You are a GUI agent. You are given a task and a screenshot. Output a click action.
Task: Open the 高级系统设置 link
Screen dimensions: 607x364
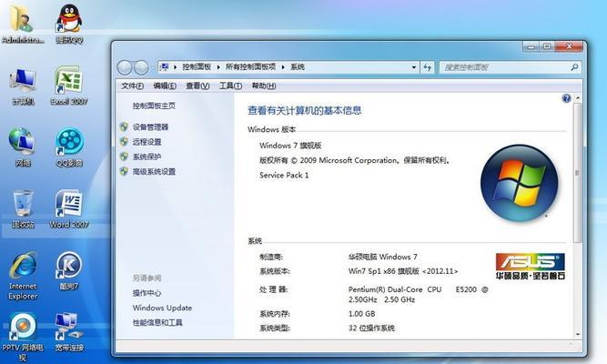[x=154, y=171]
